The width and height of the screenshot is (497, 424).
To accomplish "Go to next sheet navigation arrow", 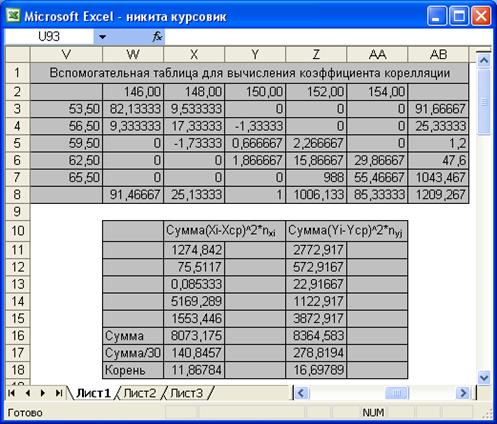I will click(x=42, y=393).
